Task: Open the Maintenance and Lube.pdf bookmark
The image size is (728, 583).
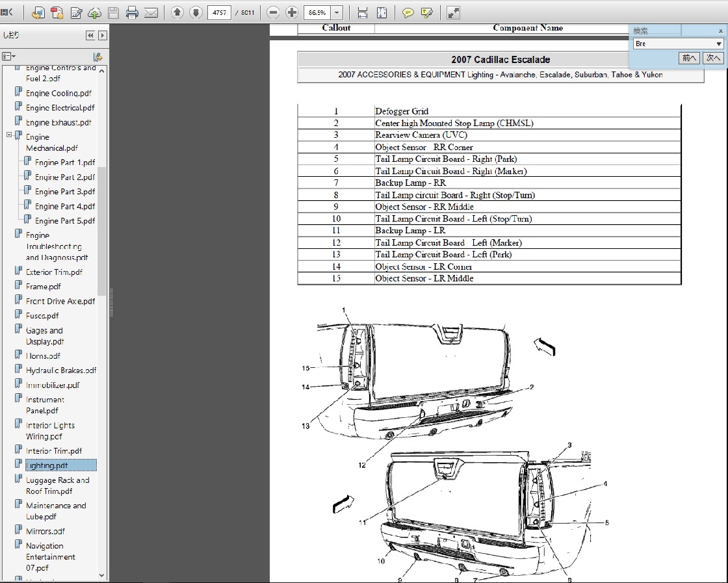Action: 56,511
